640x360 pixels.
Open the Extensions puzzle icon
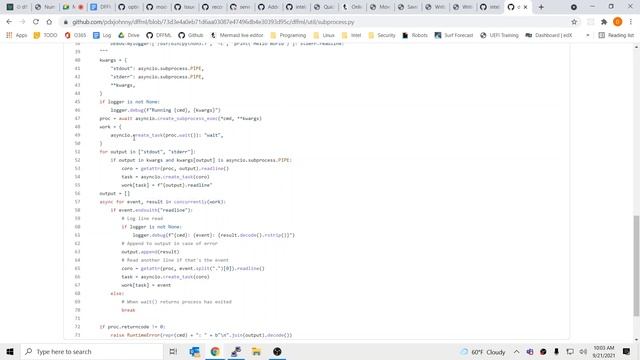click(604, 22)
